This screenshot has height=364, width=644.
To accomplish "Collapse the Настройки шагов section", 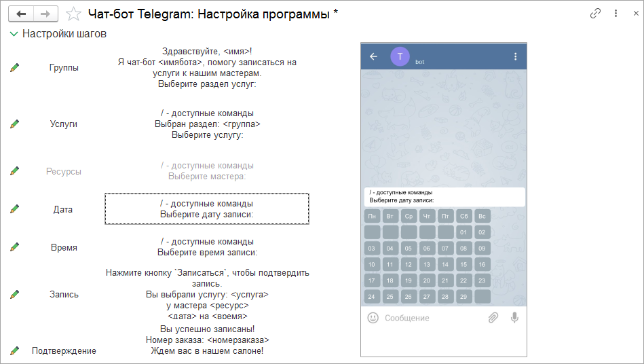I will coord(14,34).
